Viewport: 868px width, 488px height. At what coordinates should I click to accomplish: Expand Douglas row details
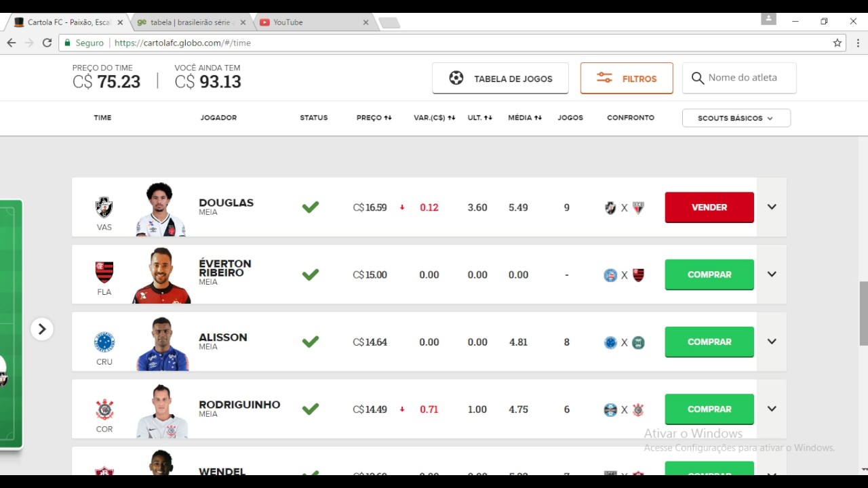772,207
